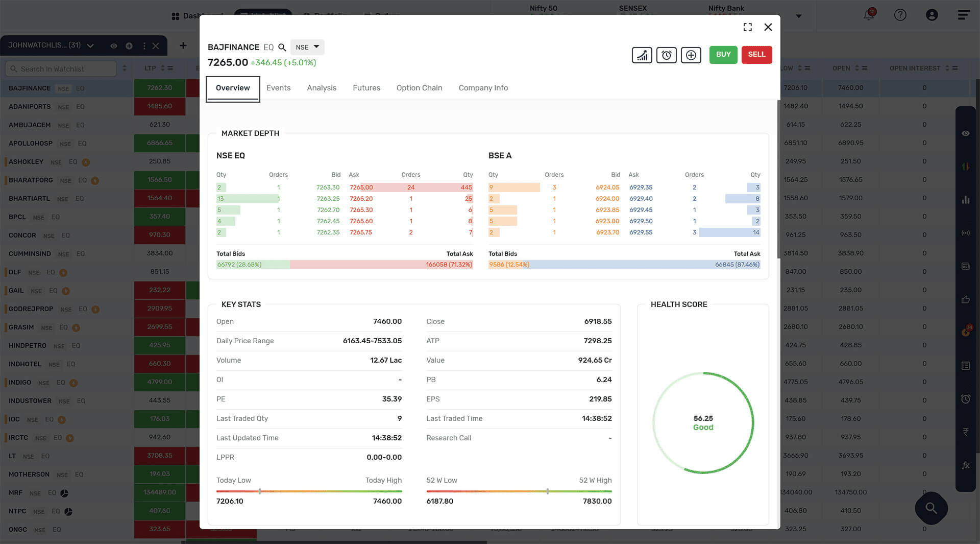
Task: Expand the JOHNWATCHLIS... watchlist dropdown
Action: coord(90,46)
